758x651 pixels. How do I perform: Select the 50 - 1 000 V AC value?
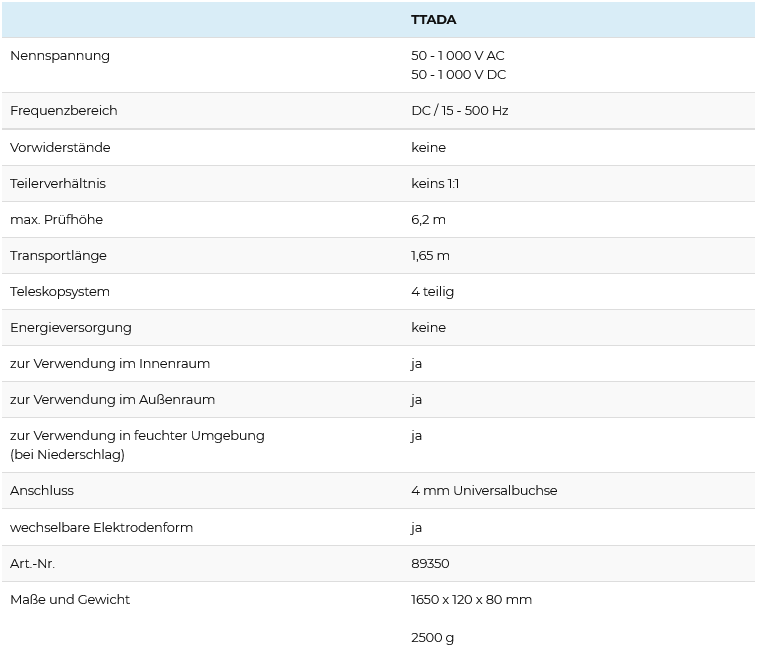(457, 56)
